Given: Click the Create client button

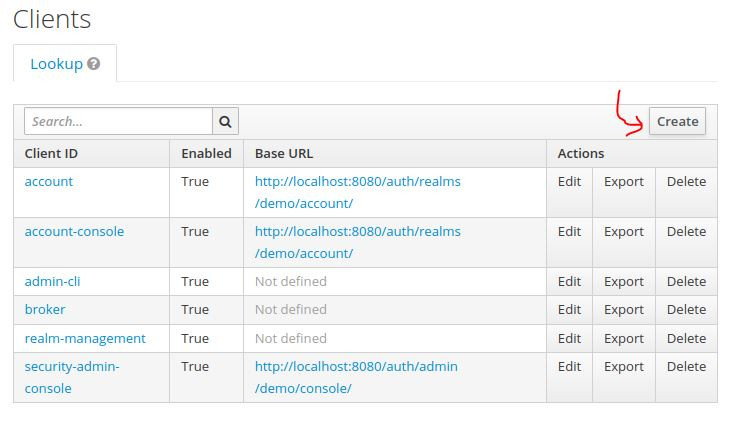Looking at the screenshot, I should click(x=677, y=122).
